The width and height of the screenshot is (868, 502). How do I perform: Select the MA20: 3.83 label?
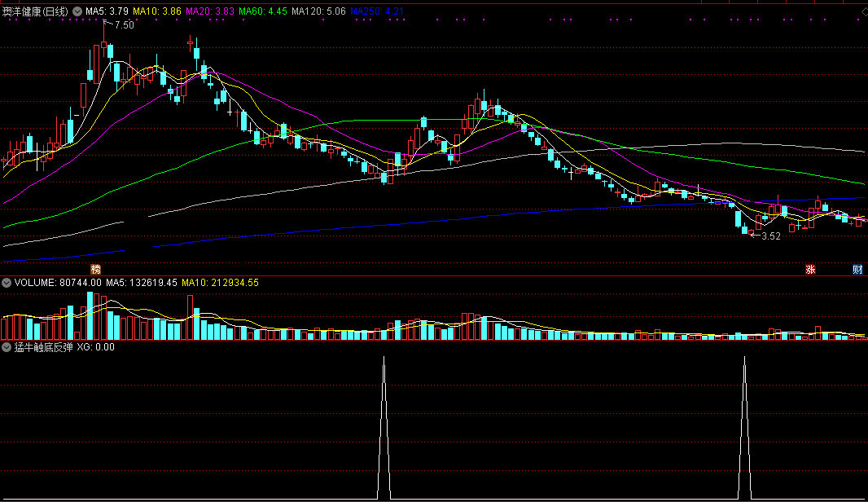(x=210, y=11)
